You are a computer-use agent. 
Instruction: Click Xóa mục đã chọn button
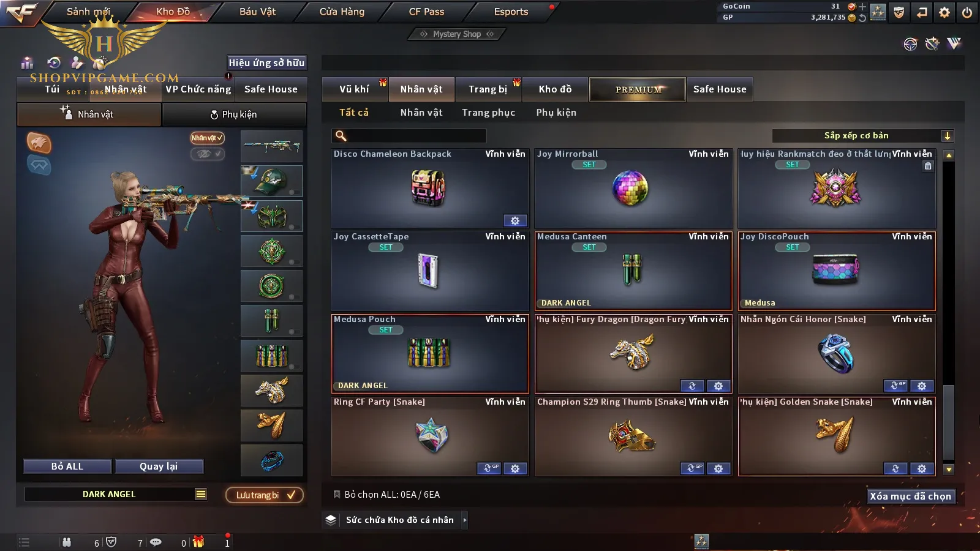pos(911,496)
